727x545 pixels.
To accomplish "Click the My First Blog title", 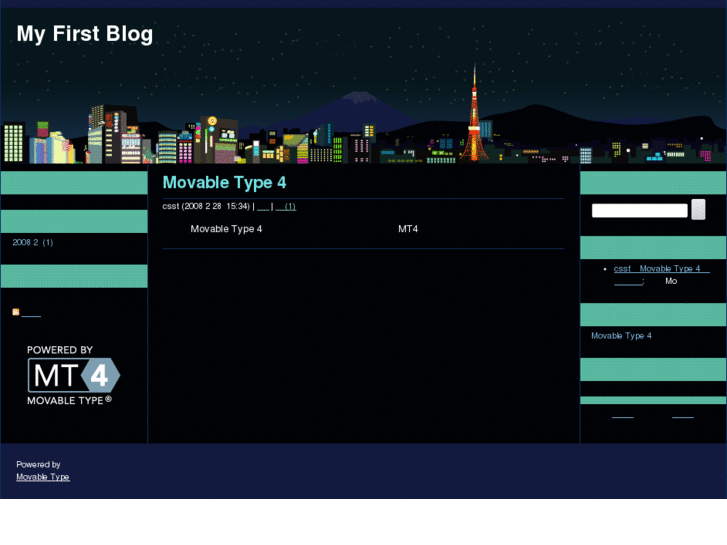I will coord(85,34).
